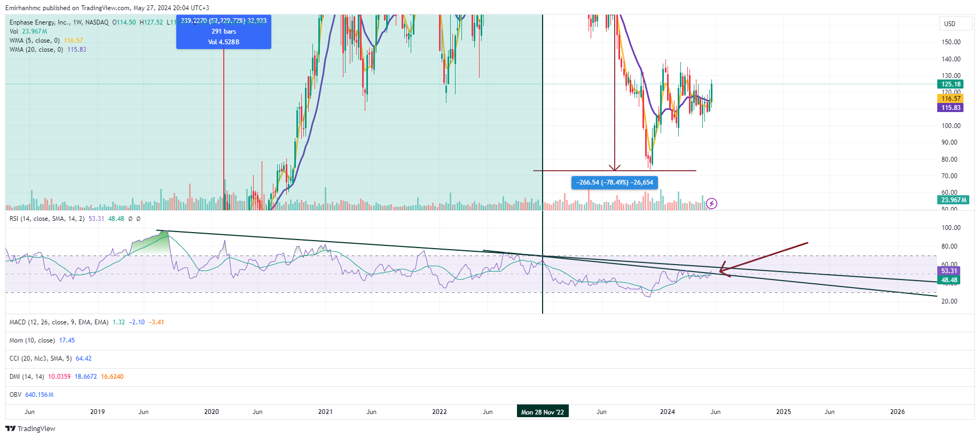Image resolution: width=980 pixels, height=438 pixels.
Task: Select the MACD (12, 26, close, 9) legend
Action: [x=87, y=322]
